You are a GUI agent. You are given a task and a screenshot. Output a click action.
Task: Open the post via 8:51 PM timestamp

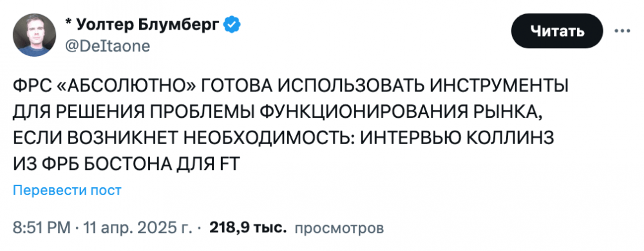[42, 228]
